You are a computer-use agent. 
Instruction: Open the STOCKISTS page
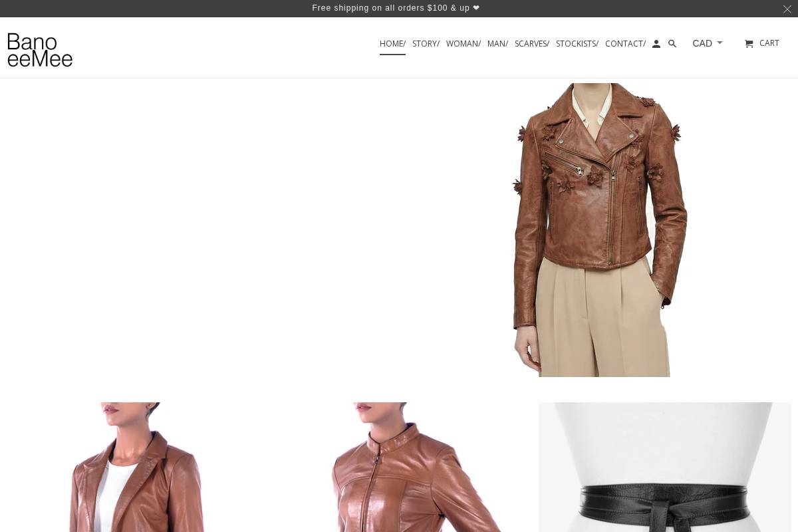click(x=577, y=43)
